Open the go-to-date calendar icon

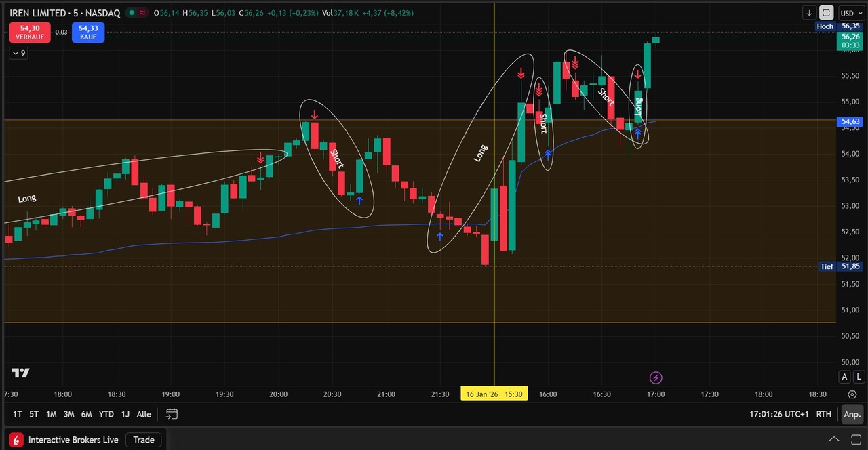(172, 414)
